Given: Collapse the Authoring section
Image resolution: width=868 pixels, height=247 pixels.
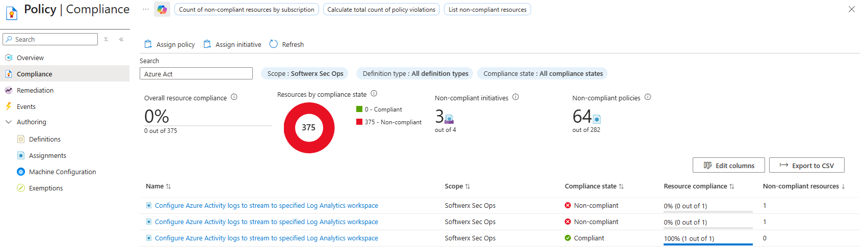Looking at the screenshot, I should 9,122.
